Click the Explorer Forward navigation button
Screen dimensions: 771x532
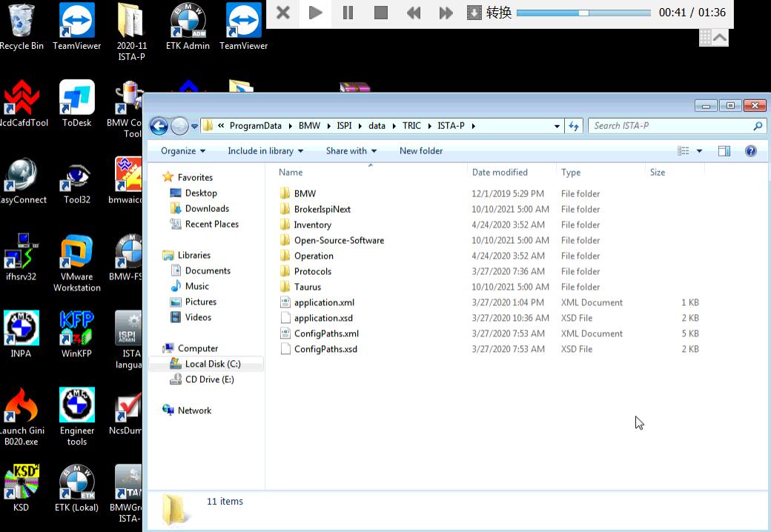179,126
